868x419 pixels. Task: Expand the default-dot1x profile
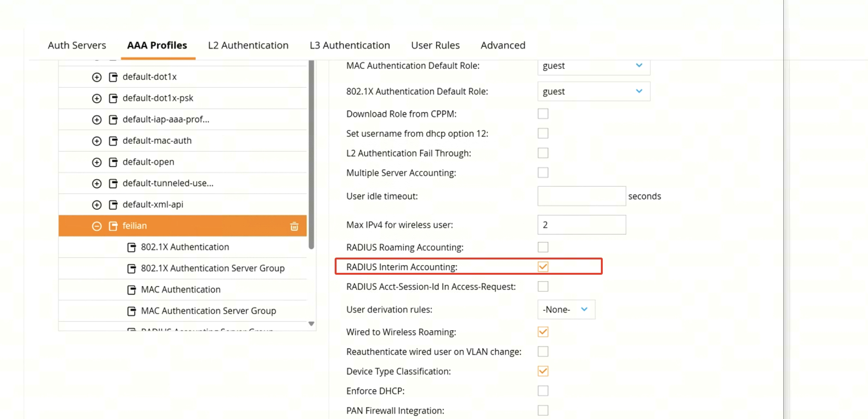pyautogui.click(x=97, y=77)
